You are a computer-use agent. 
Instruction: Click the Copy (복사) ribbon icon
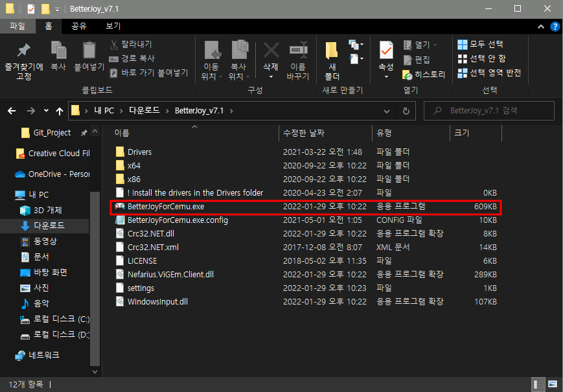coord(58,51)
